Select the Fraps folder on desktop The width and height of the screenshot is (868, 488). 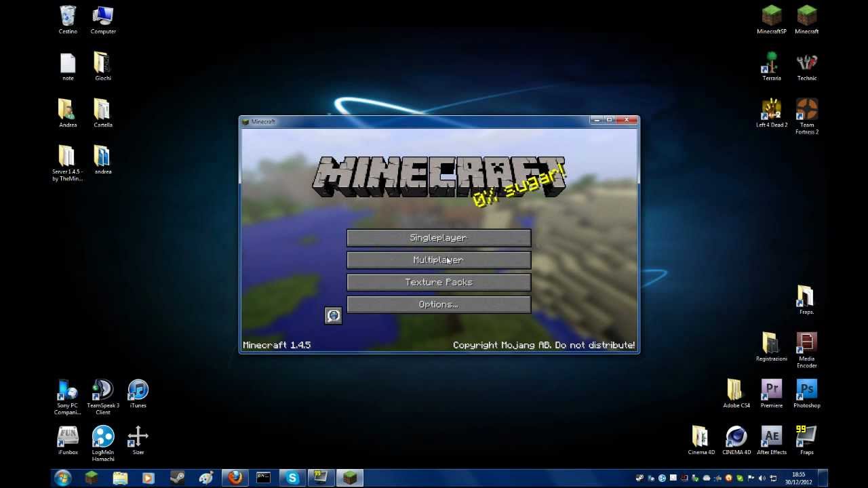(x=806, y=300)
